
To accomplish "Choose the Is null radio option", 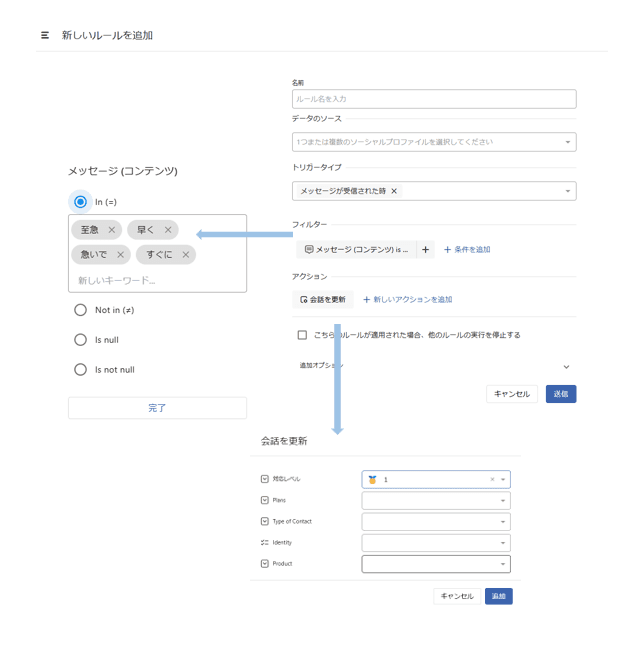I will click(81, 340).
